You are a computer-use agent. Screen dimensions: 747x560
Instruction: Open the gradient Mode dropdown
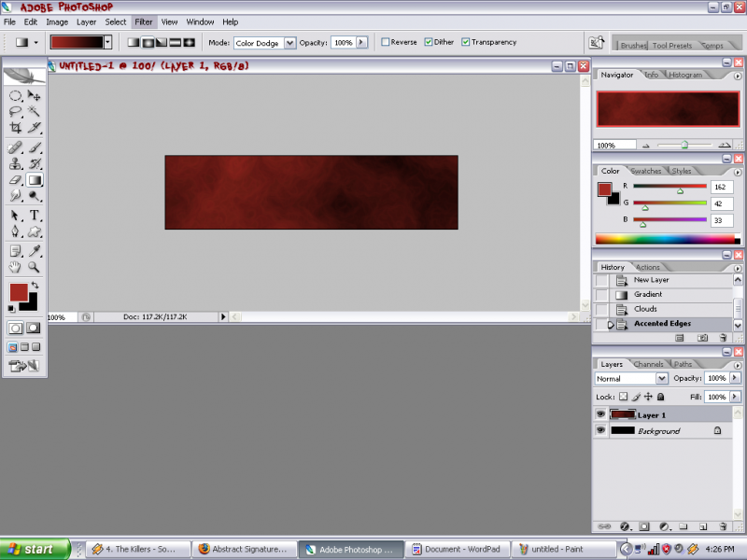289,43
